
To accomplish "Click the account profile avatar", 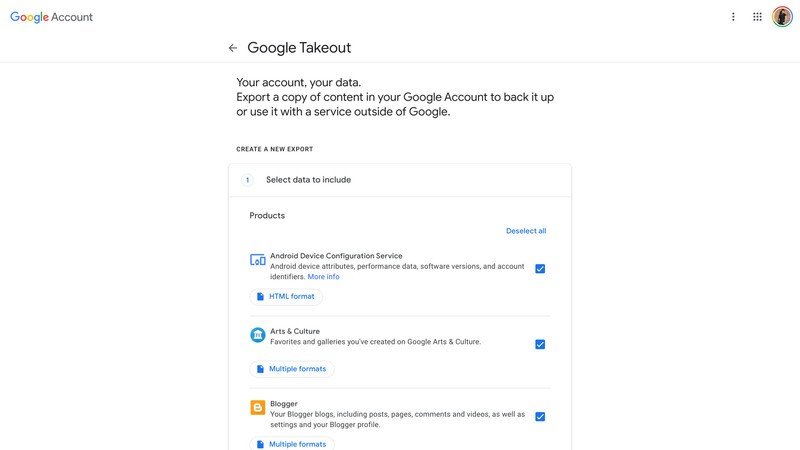I will (x=782, y=17).
